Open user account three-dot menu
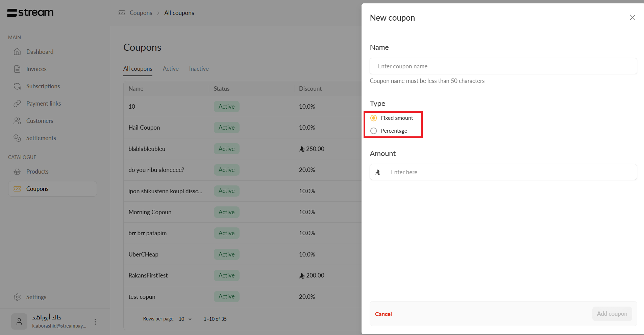644x335 pixels. click(x=95, y=322)
